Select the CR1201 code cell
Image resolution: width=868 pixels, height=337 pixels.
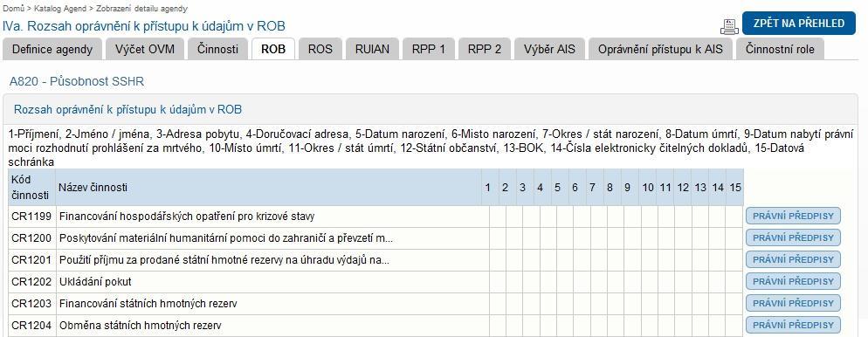coord(31,260)
